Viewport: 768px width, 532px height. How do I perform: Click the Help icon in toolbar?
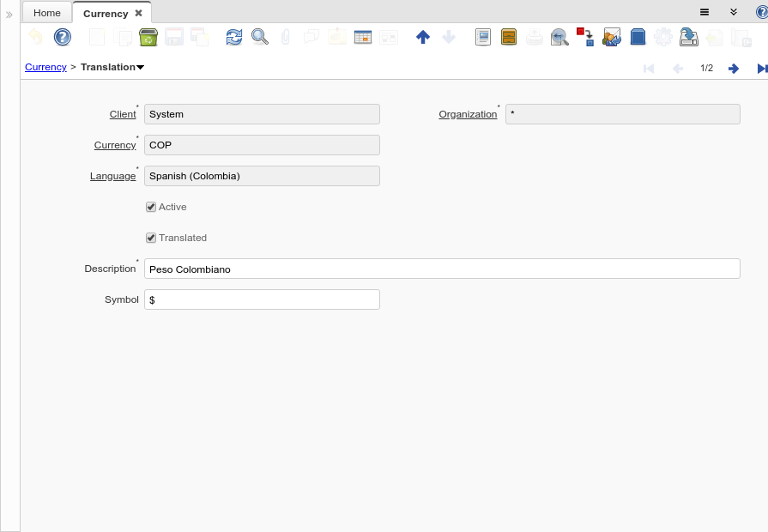[x=62, y=37]
